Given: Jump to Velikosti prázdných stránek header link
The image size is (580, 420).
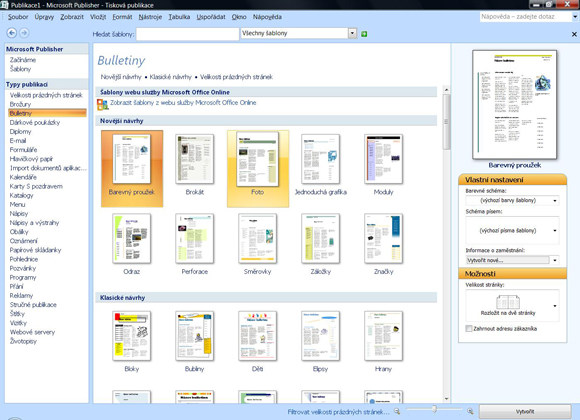Looking at the screenshot, I should point(236,77).
